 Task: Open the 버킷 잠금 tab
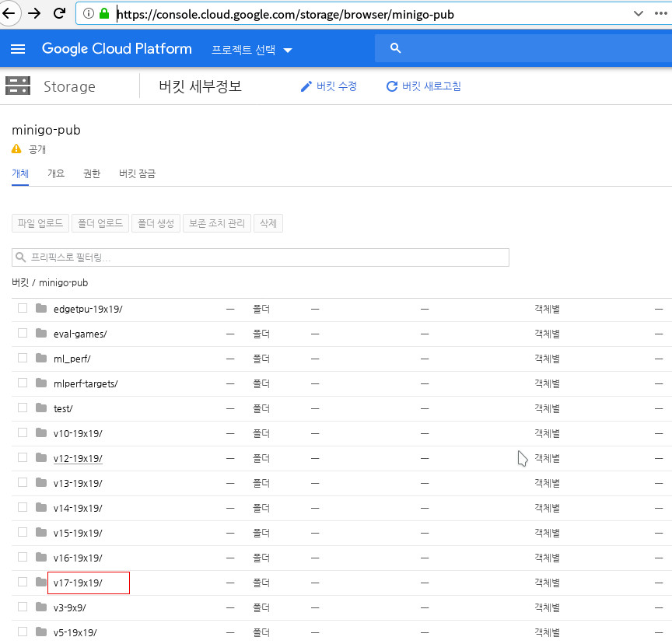point(137,173)
